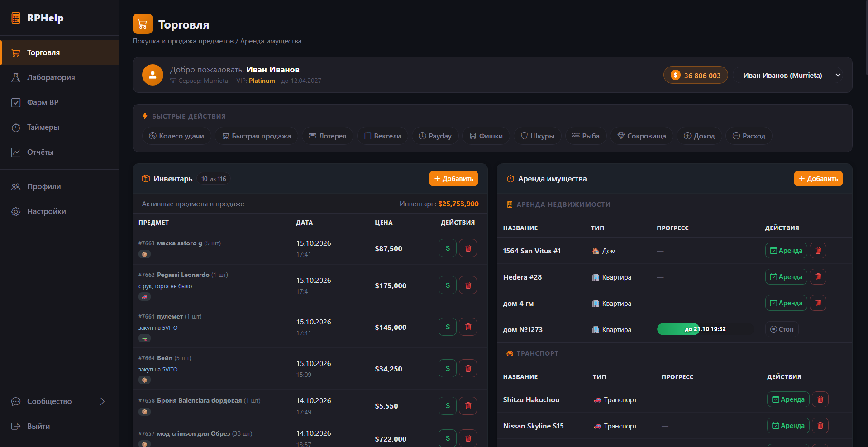Delete маска satoro g with trash icon
The image size is (868, 447).
(x=468, y=248)
